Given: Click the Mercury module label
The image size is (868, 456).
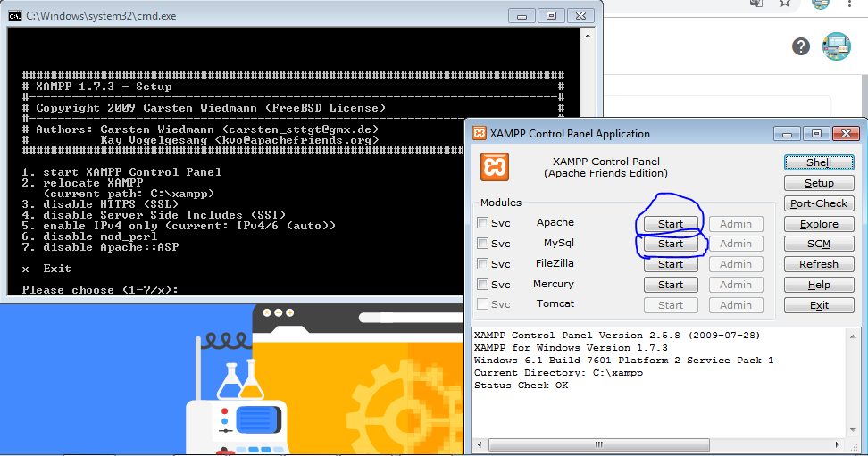Looking at the screenshot, I should [554, 284].
